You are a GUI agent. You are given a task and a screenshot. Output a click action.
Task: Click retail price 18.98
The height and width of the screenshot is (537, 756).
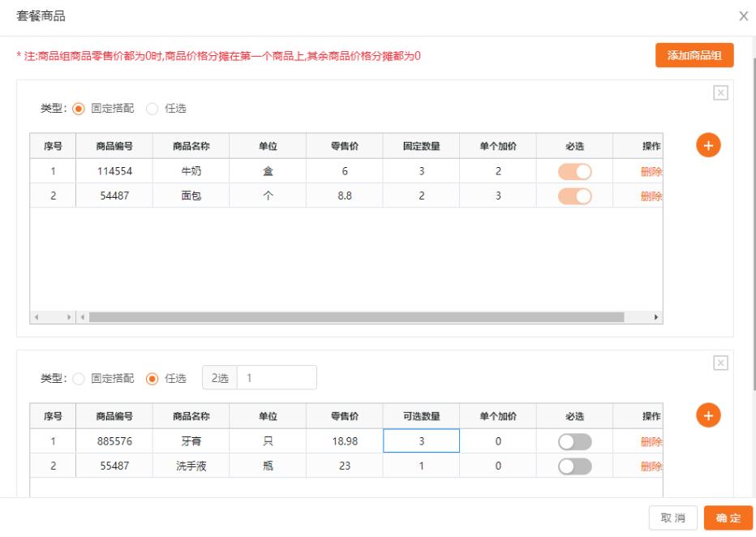tap(345, 441)
